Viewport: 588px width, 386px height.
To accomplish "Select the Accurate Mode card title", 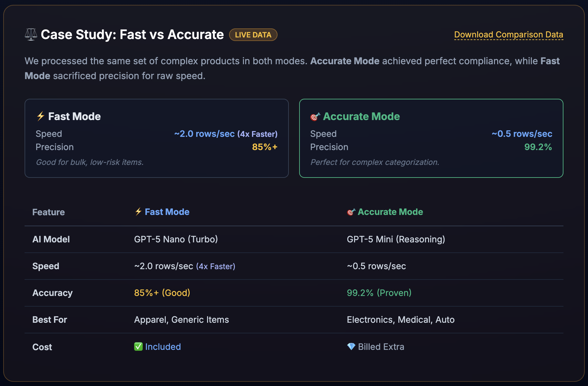I will coord(361,117).
